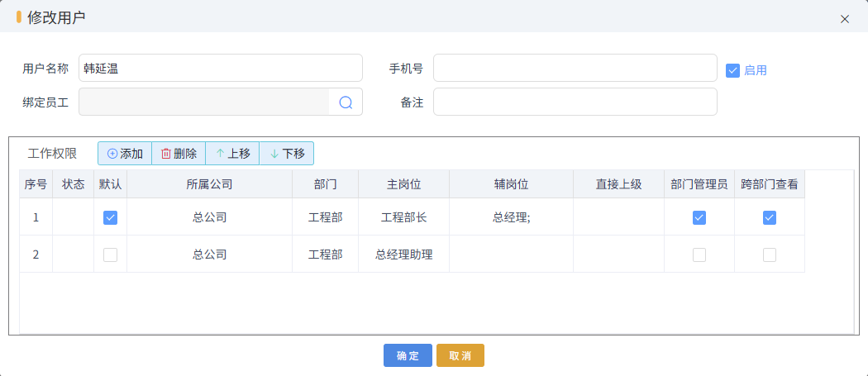Check 部门管理员 for row 2

[x=699, y=255]
